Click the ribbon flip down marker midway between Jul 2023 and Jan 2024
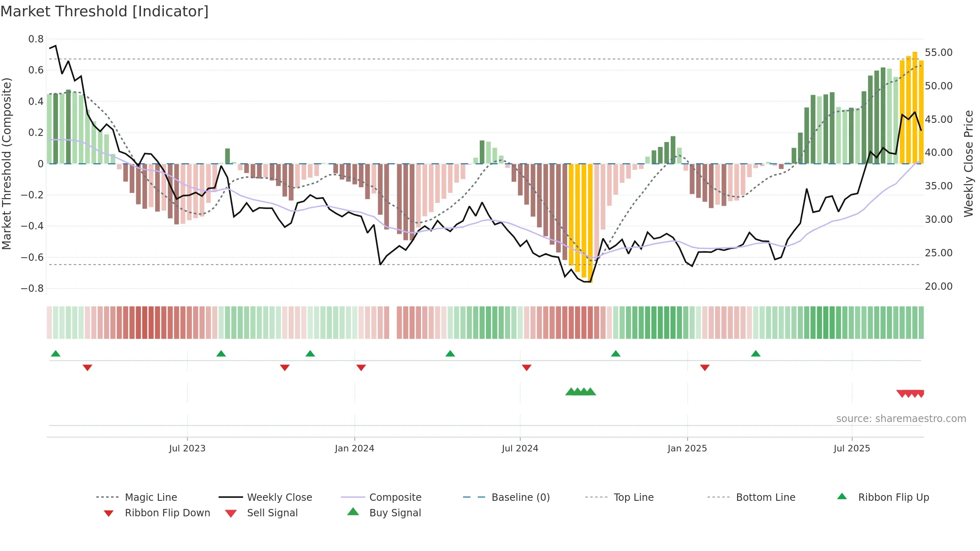This screenshot has width=980, height=551. coord(285,368)
